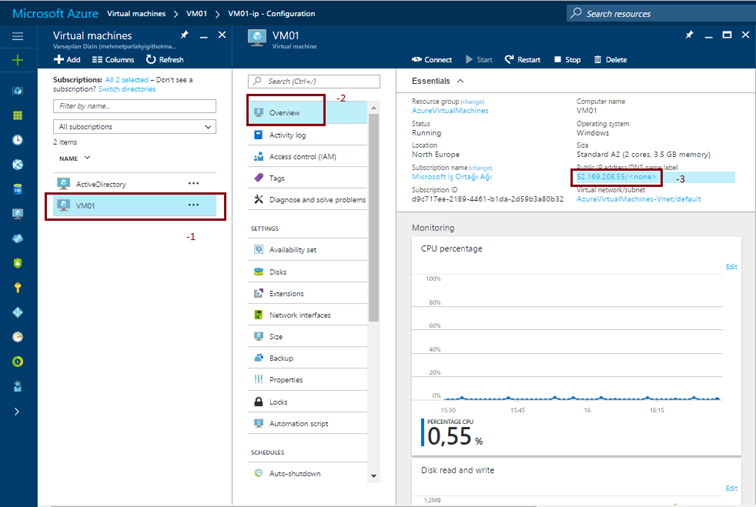756x507 pixels.
Task: Open Automation script settings item
Action: coord(308,424)
